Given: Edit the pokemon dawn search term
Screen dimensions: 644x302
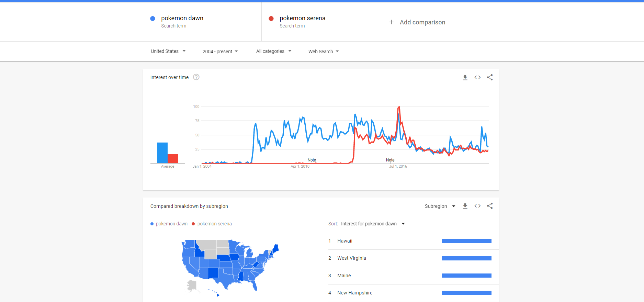Looking at the screenshot, I should pyautogui.click(x=182, y=18).
